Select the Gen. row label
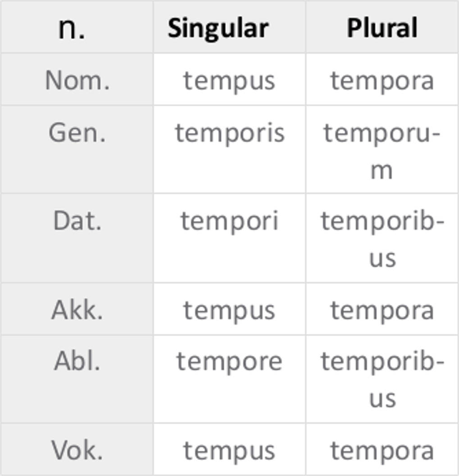The image size is (459, 476). coord(77,133)
